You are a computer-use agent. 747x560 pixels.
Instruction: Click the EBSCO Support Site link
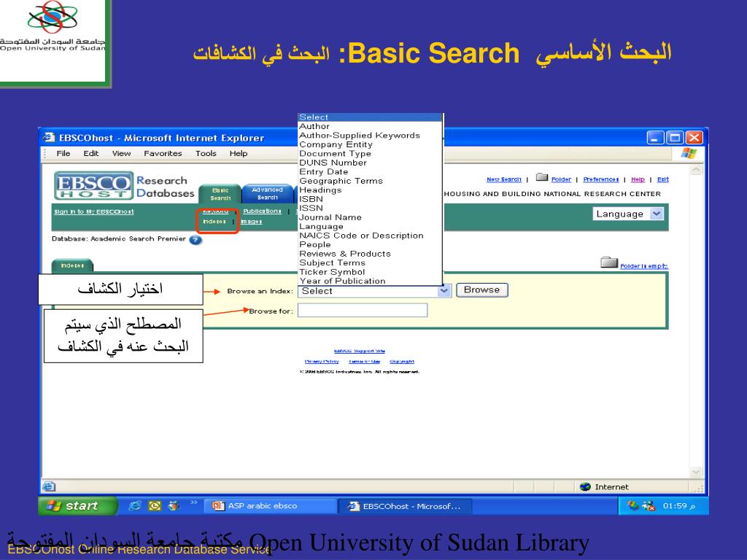pyautogui.click(x=360, y=351)
